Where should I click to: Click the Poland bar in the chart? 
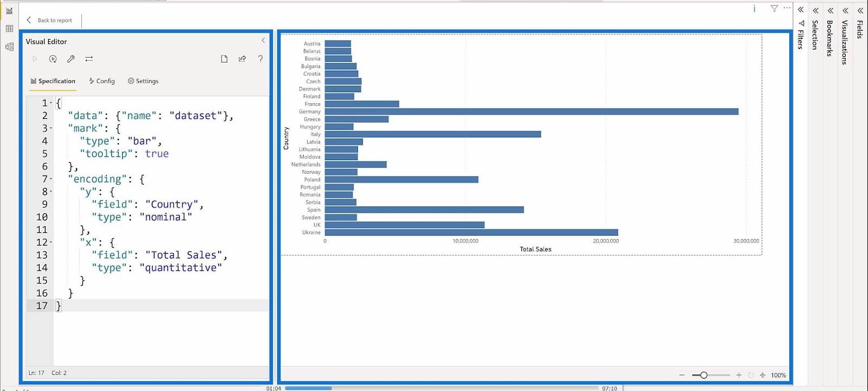401,179
